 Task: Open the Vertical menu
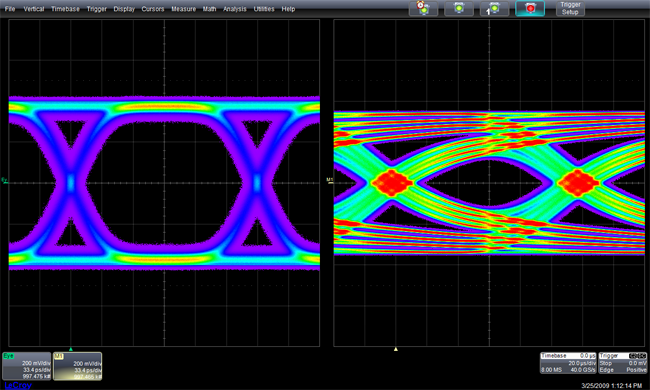pyautogui.click(x=34, y=9)
